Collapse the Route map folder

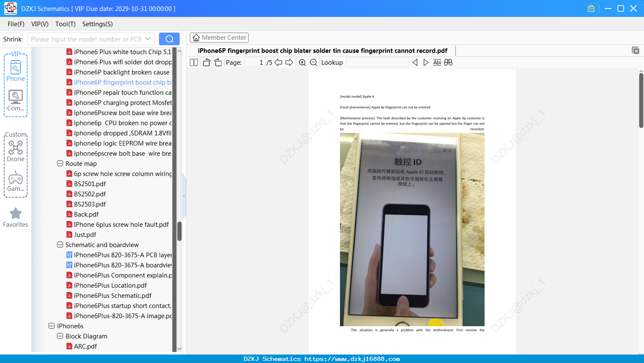60,163
